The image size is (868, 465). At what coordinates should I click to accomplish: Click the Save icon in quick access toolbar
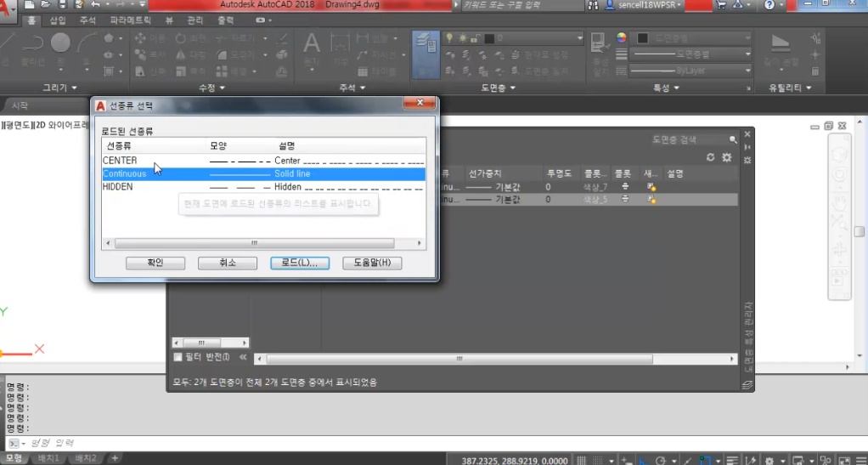(x=63, y=4)
